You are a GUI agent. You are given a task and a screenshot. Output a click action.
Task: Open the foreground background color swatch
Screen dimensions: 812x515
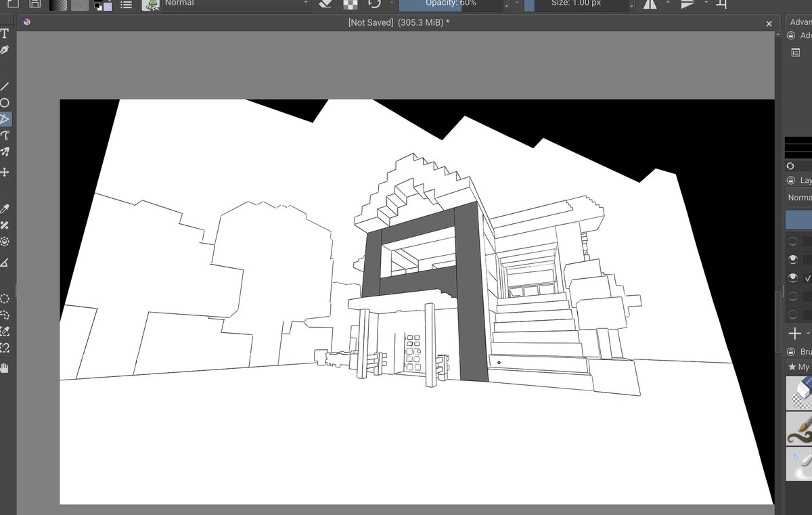(104, 5)
